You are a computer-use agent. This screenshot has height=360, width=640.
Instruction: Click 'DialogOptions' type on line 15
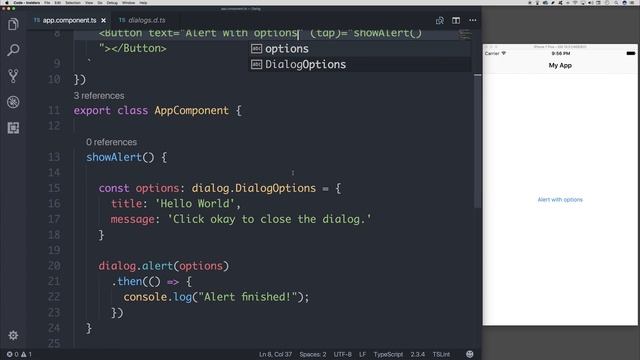(276, 188)
